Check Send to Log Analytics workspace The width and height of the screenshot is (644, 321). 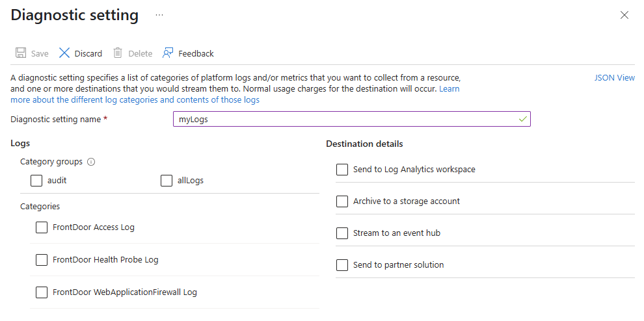click(x=342, y=170)
